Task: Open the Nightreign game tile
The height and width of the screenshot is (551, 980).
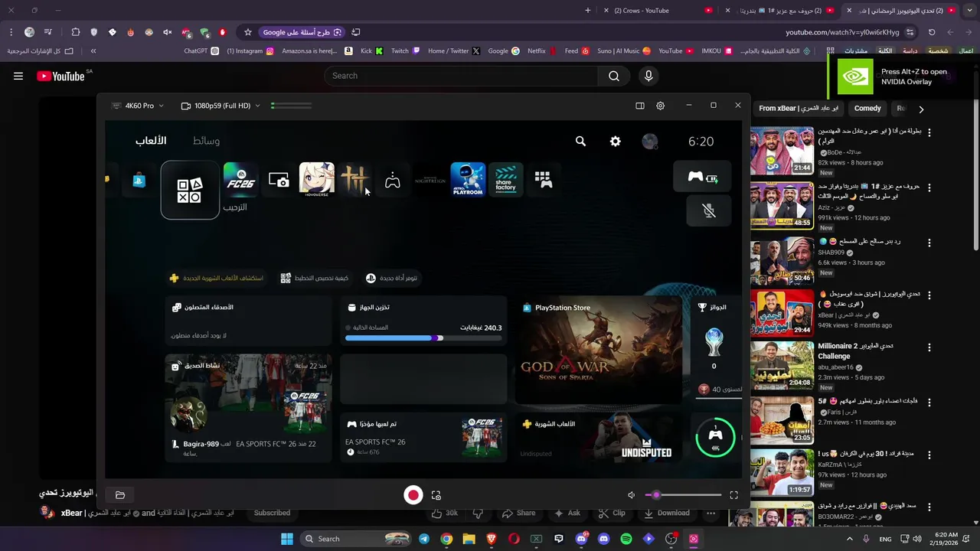Action: [430, 180]
